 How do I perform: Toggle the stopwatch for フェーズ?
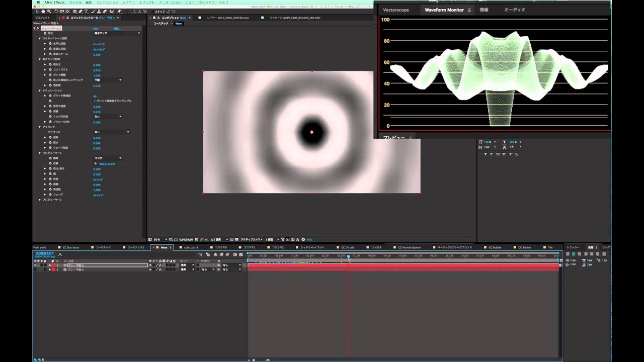point(50,195)
